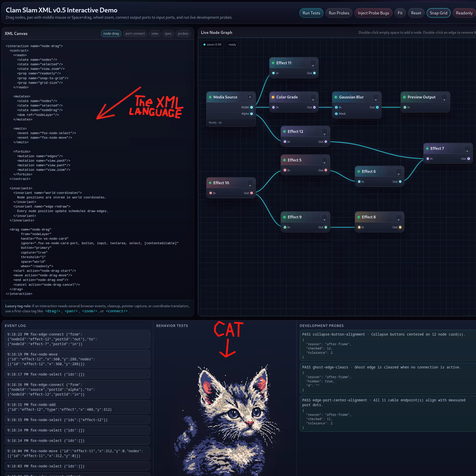Viewport: 476px width, 476px height.
Task: Click Color Grade In port
Action: pos(273,107)
